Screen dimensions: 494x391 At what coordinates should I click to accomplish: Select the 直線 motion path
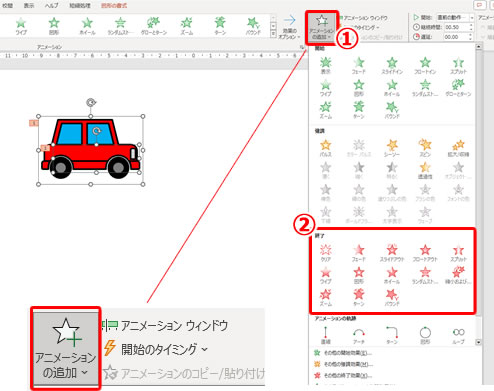coord(326,335)
